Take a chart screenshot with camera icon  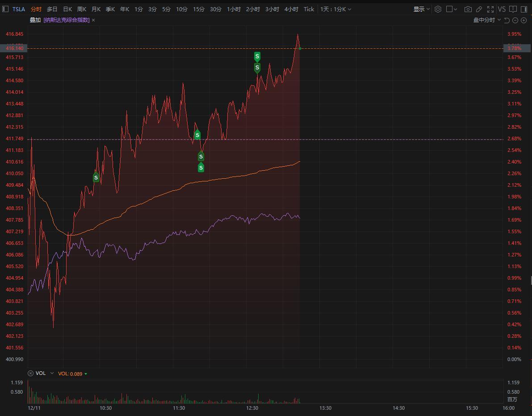(468, 9)
